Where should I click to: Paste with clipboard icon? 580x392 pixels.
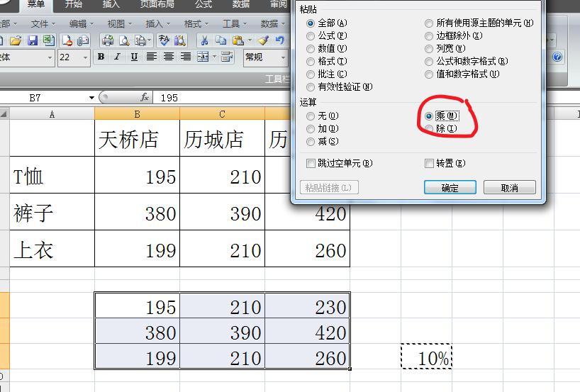238,40
